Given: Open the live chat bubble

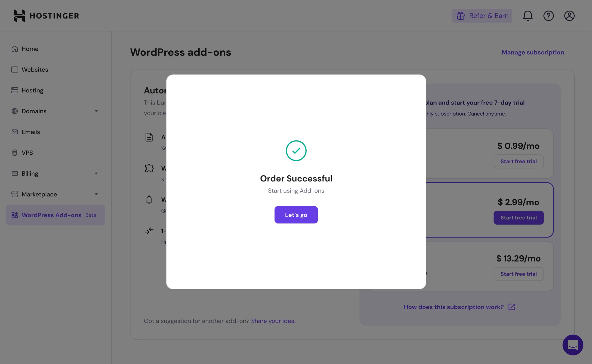Looking at the screenshot, I should pyautogui.click(x=573, y=345).
